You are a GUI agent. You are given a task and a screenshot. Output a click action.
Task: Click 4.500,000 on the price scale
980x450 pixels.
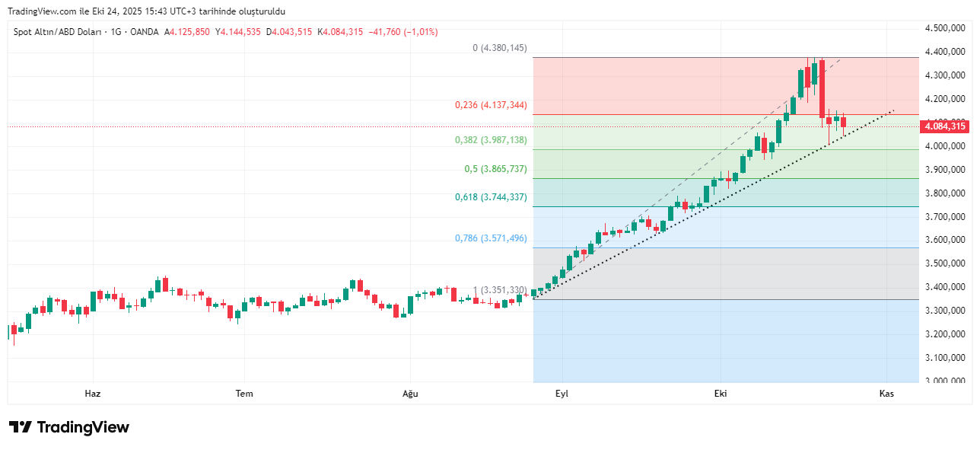click(945, 28)
